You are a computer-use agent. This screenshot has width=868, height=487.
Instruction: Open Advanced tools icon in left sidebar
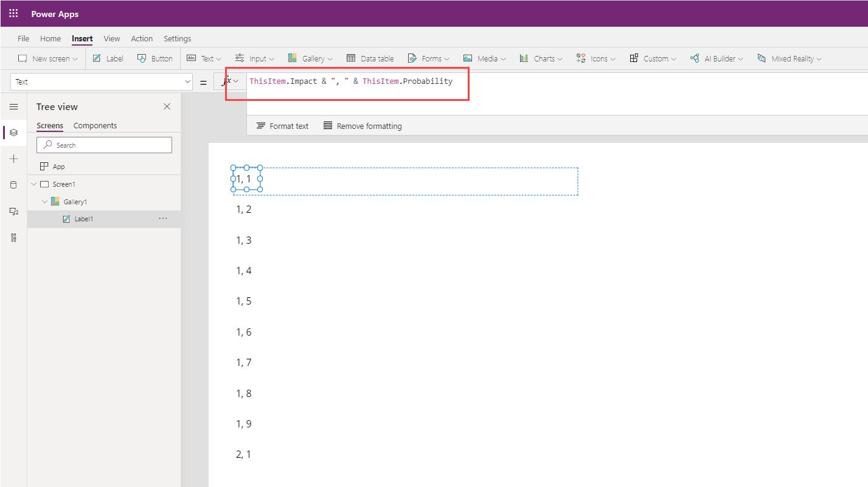(13, 237)
